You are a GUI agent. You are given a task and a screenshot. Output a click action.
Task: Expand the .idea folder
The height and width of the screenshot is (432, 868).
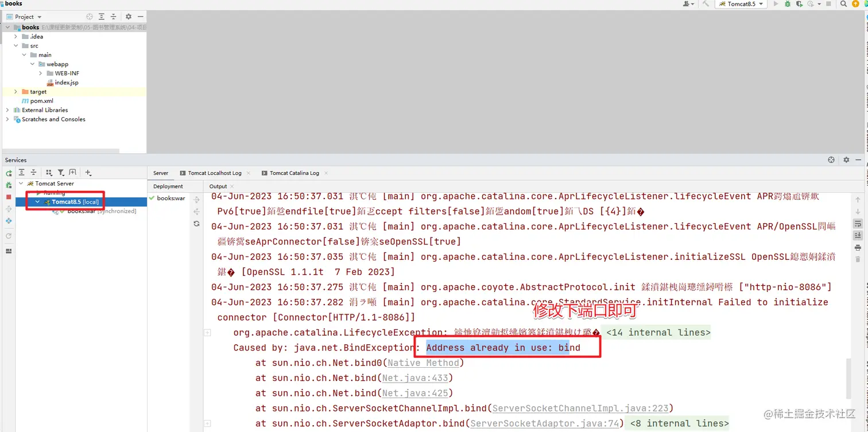click(16, 36)
